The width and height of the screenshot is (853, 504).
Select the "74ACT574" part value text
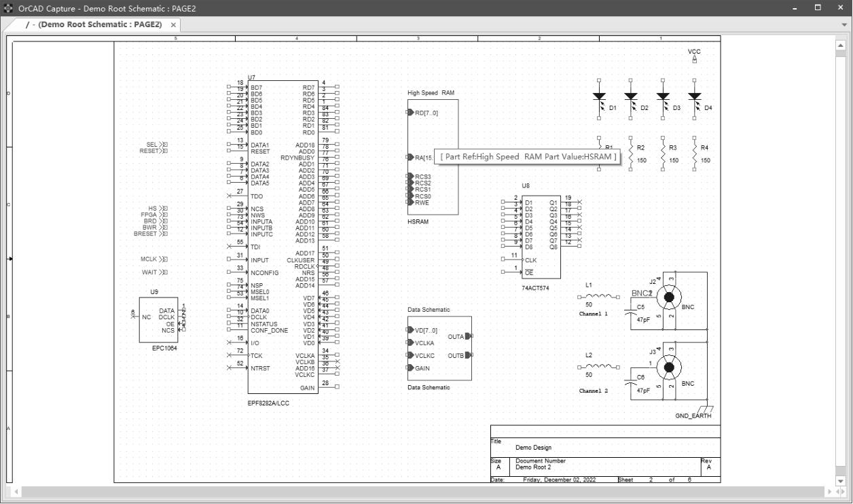[535, 288]
